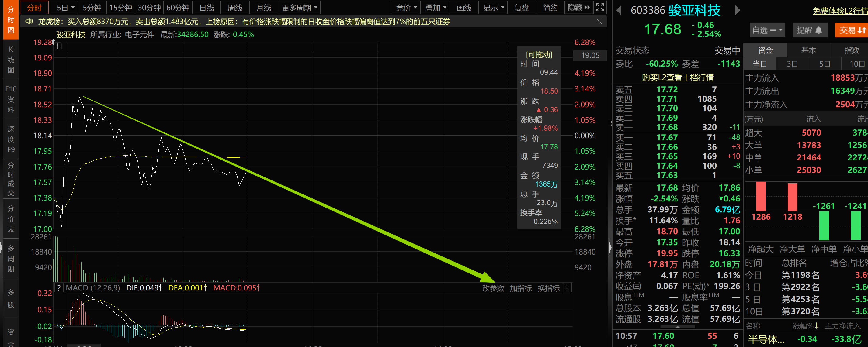Image resolution: width=868 pixels, height=347 pixels.
Task: Switch to 简约 simple view
Action: tap(550, 7)
